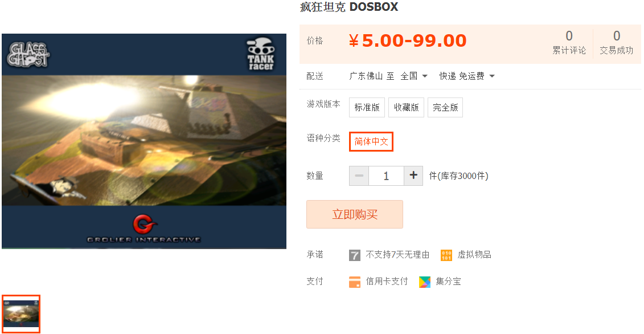This screenshot has height=334, width=644.
Task: Choose the 完全版 game version
Action: 445,107
